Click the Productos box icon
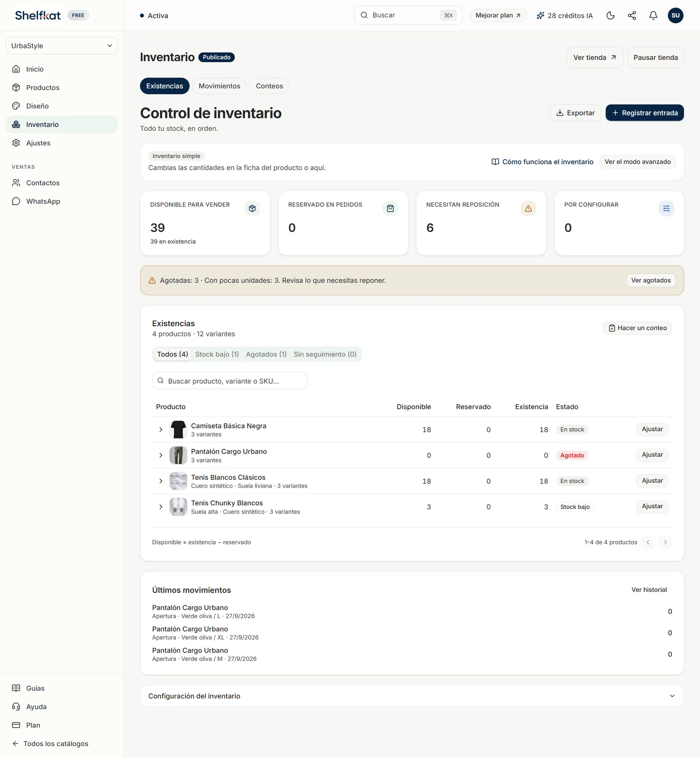700x758 pixels. coord(16,87)
